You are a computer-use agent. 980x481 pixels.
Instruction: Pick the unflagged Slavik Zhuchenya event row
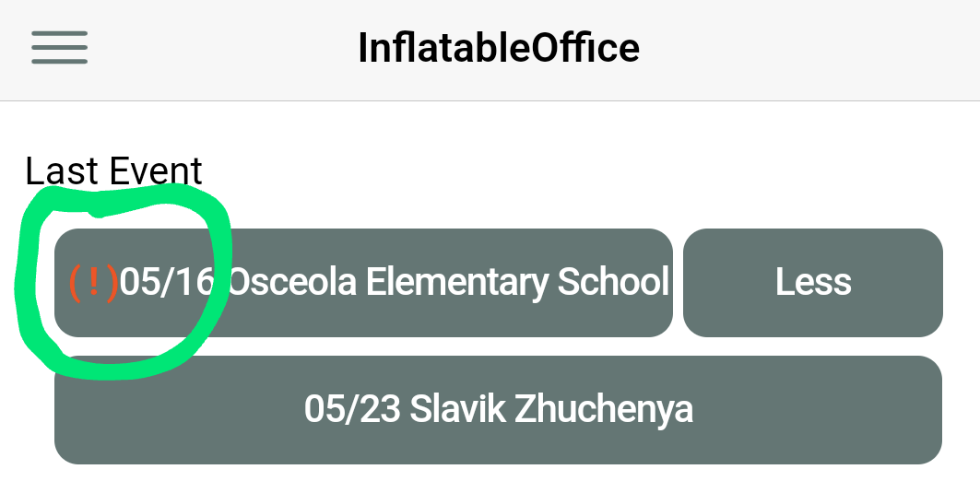(x=498, y=409)
